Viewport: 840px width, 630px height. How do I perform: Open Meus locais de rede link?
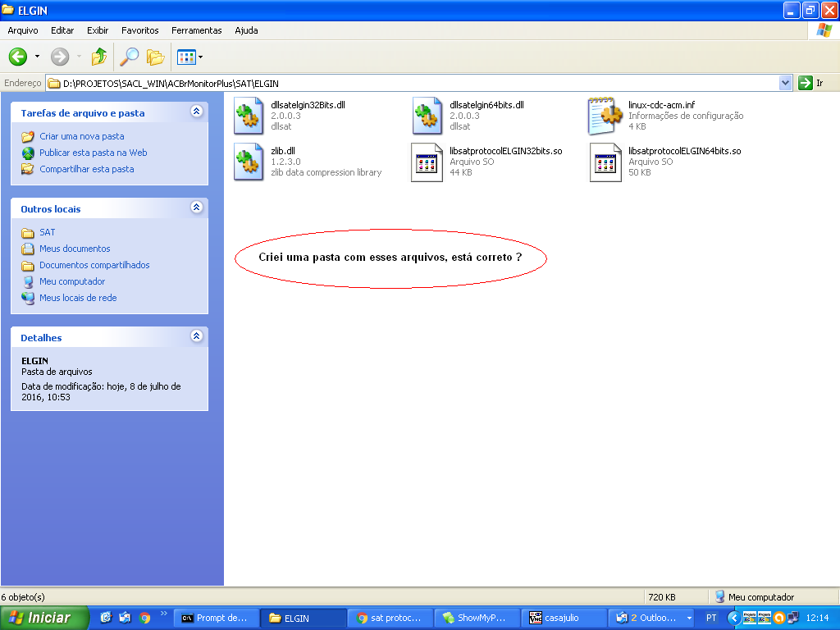pyautogui.click(x=78, y=298)
